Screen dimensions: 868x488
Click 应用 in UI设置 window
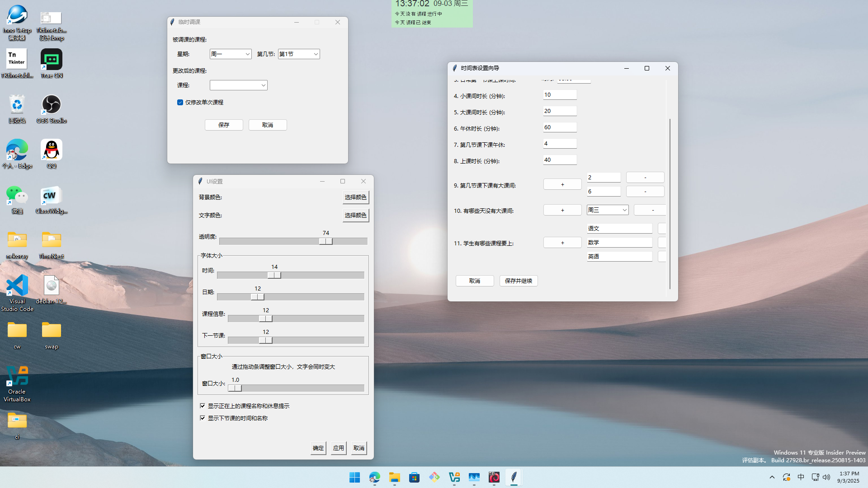(339, 448)
